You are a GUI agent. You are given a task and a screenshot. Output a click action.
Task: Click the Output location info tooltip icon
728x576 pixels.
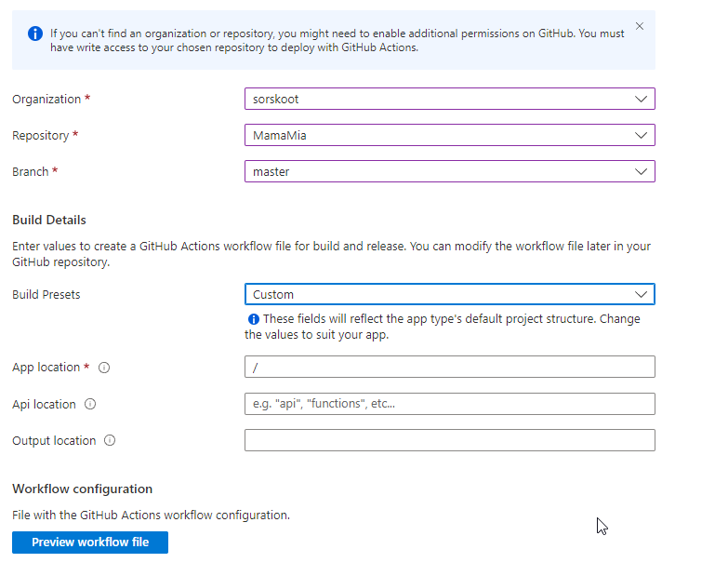pos(110,440)
